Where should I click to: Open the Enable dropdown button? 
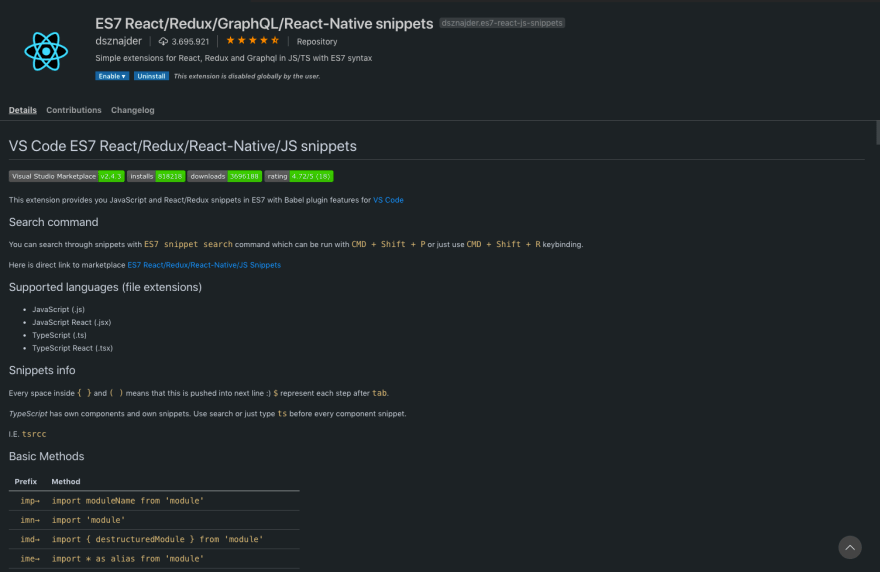112,76
